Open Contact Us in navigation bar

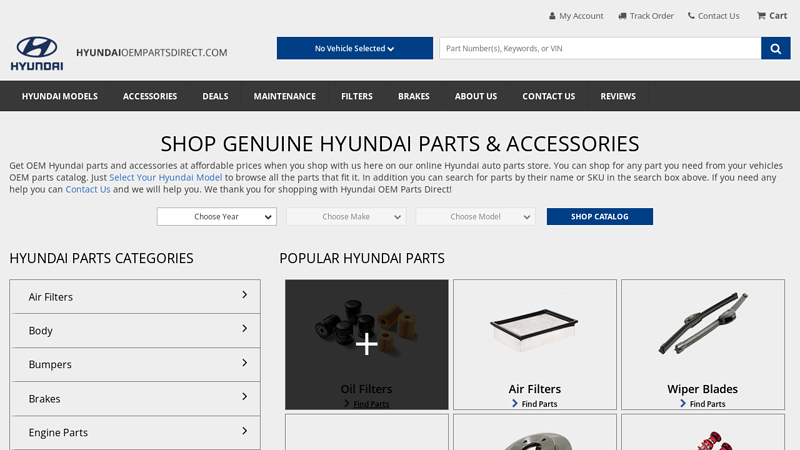pos(548,96)
